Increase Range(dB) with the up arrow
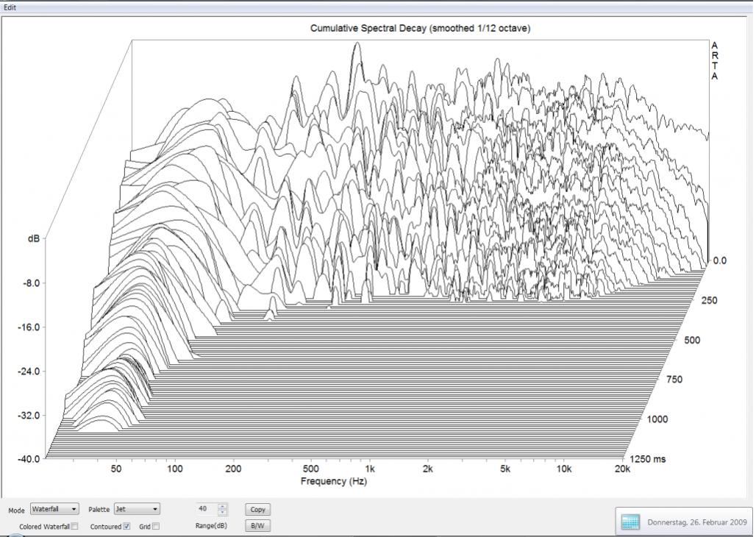Screen dimensions: 756x537 tap(222, 507)
